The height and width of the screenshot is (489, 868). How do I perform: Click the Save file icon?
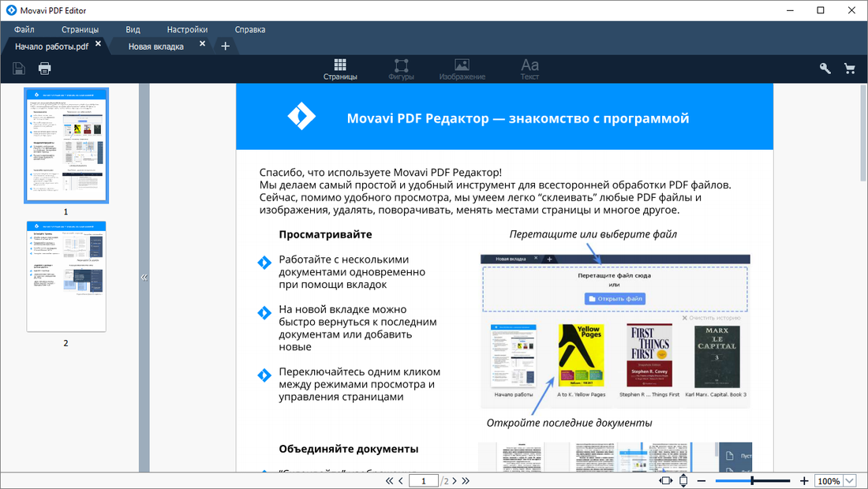[x=19, y=69]
